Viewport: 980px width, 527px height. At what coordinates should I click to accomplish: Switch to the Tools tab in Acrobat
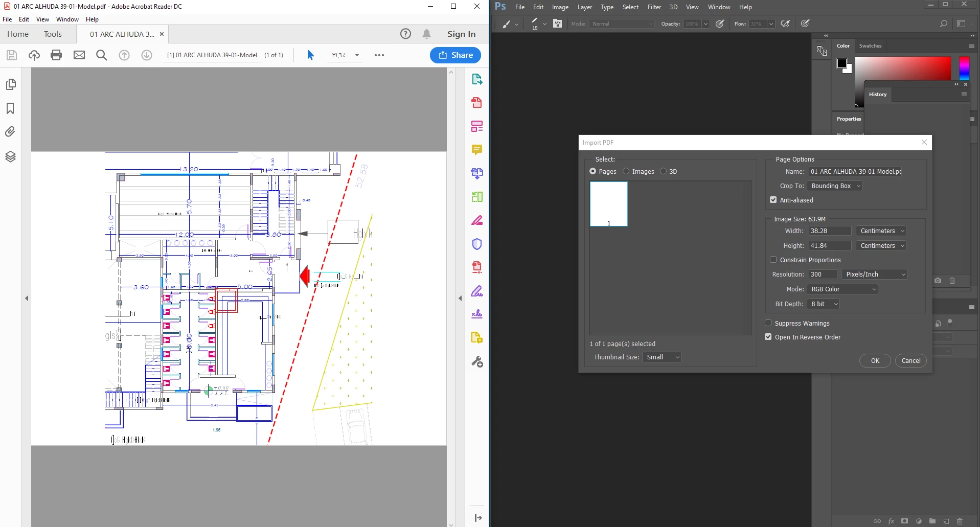[53, 34]
